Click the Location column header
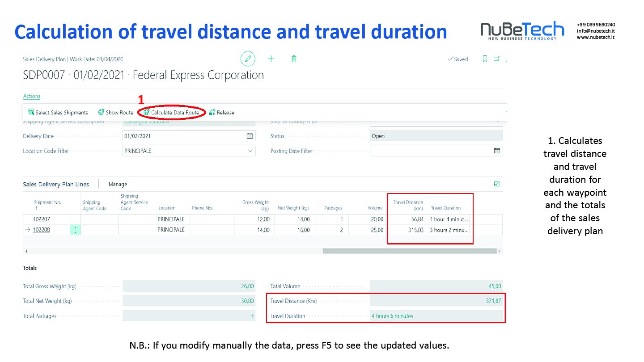The height and width of the screenshot is (362, 644). pos(167,208)
